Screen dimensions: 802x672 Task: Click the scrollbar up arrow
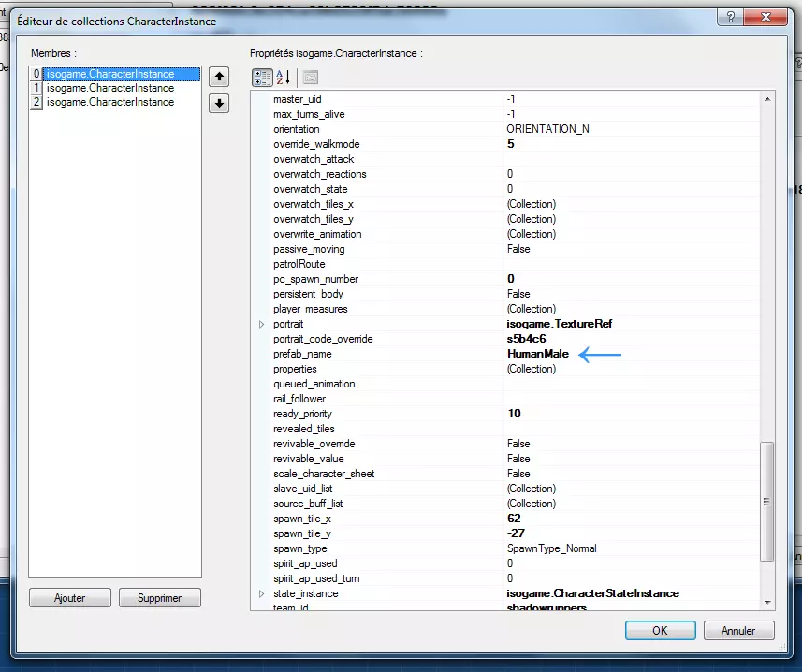point(767,99)
